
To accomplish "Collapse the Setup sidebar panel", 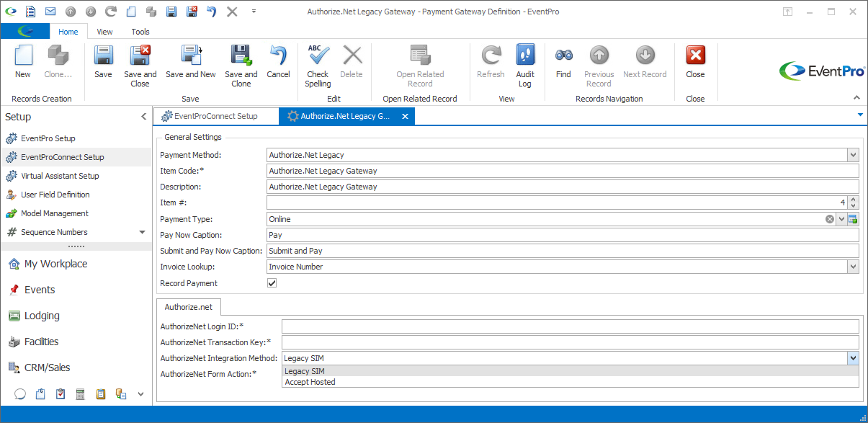I will tap(143, 117).
